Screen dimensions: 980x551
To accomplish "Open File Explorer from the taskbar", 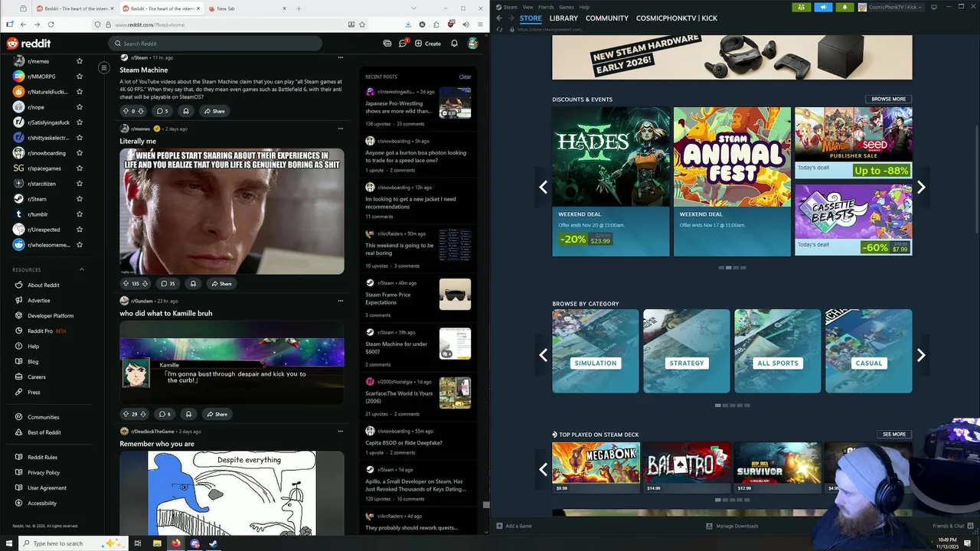I will (157, 543).
